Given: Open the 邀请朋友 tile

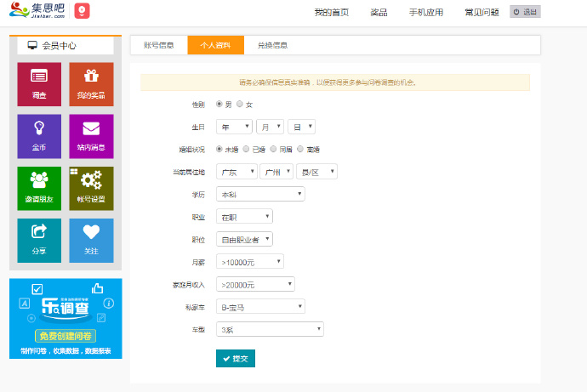Looking at the screenshot, I should [39, 188].
